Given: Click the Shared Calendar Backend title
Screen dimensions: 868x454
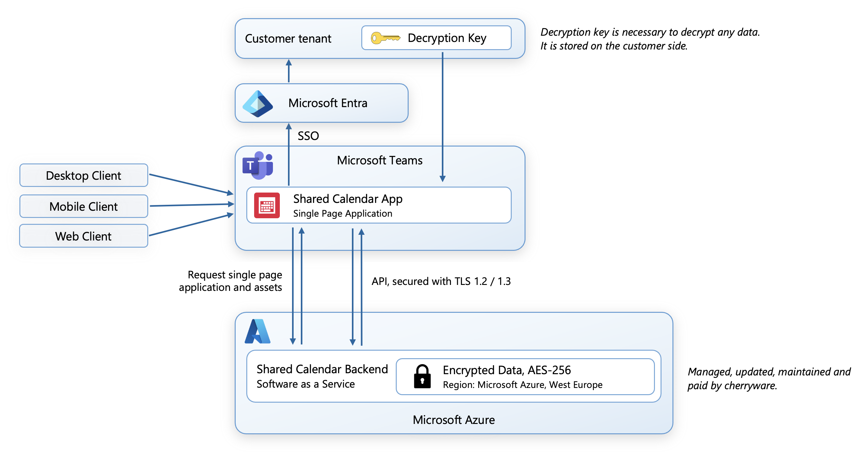Looking at the screenshot, I should 322,369.
